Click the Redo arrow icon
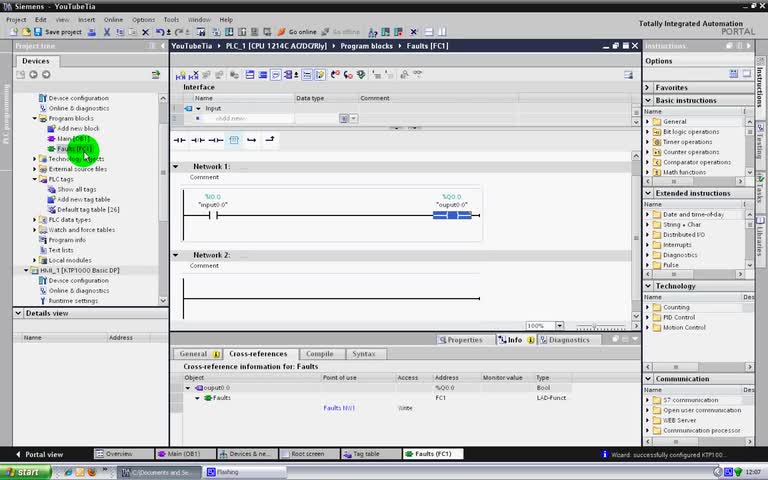 (179, 32)
